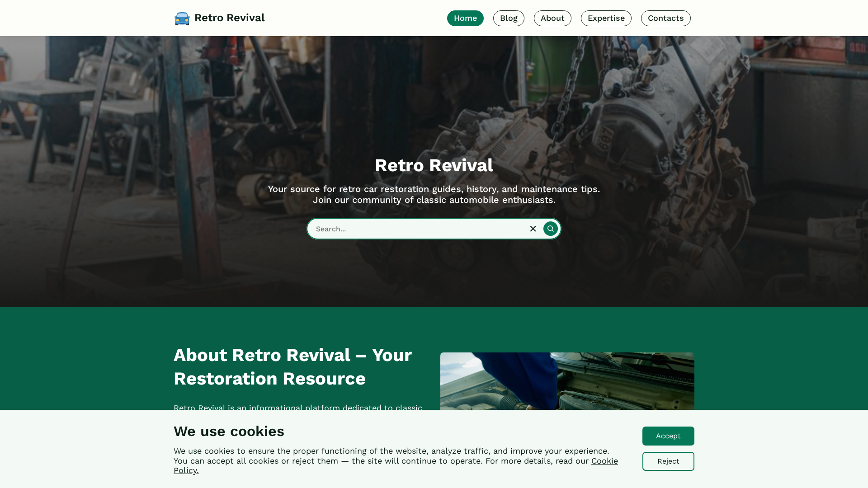Accept all cookies
Image resolution: width=868 pixels, height=488 pixels.
668,436
